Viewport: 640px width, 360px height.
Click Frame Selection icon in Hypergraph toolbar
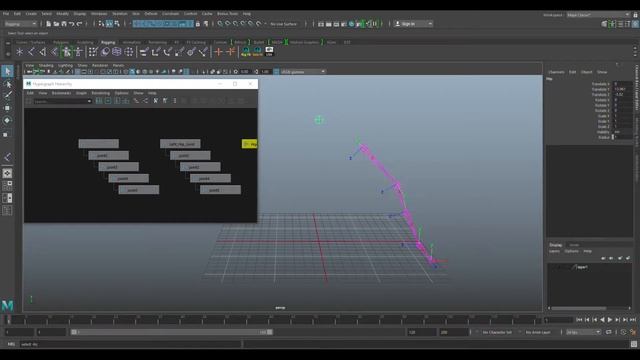click(x=108, y=101)
